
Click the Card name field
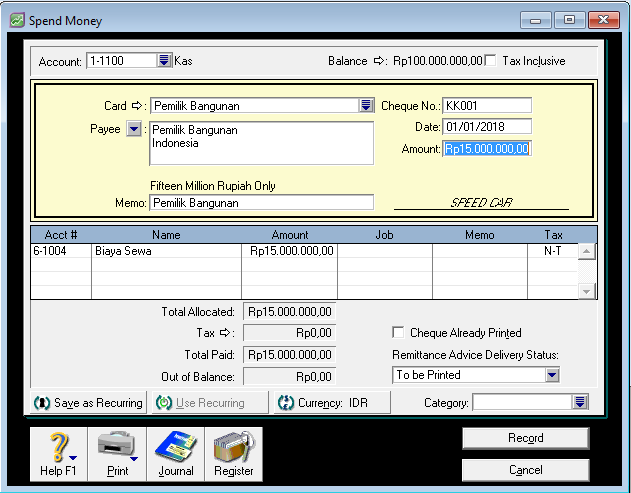tap(255, 105)
